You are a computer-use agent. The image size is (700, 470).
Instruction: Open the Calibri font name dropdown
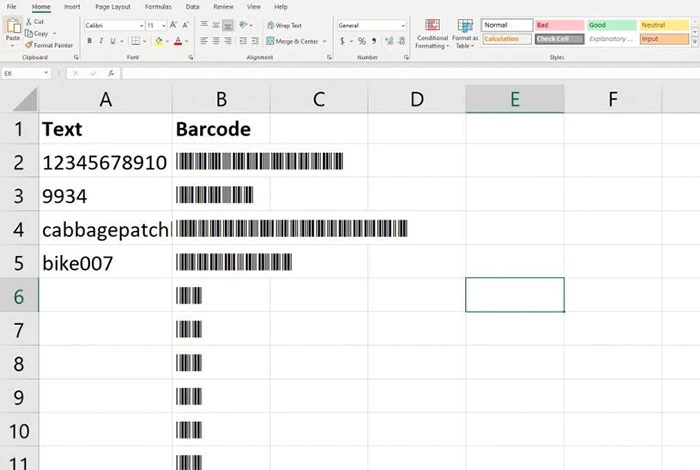point(142,25)
